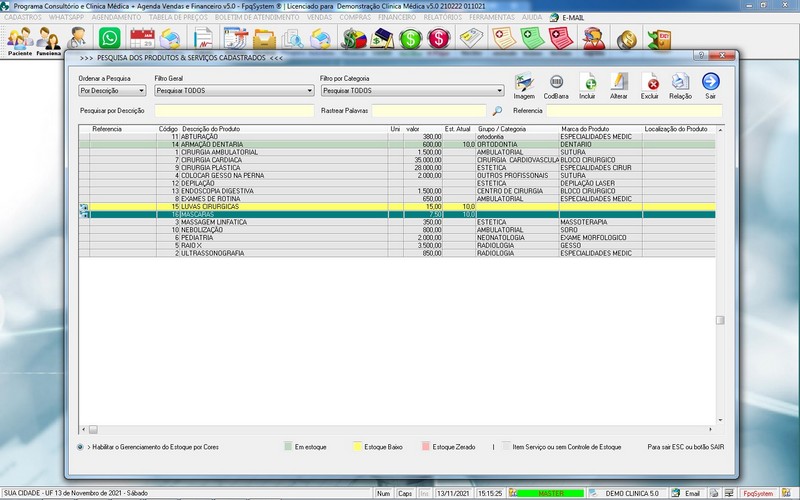The height and width of the screenshot is (500, 800).
Task: Click Incluir to add a product
Action: click(588, 83)
